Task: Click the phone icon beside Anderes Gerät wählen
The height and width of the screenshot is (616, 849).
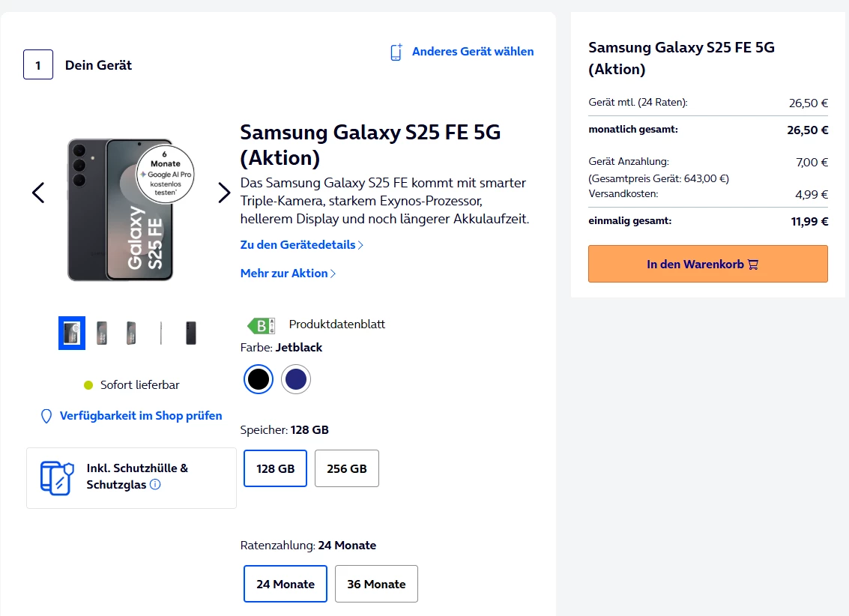Action: [x=396, y=52]
